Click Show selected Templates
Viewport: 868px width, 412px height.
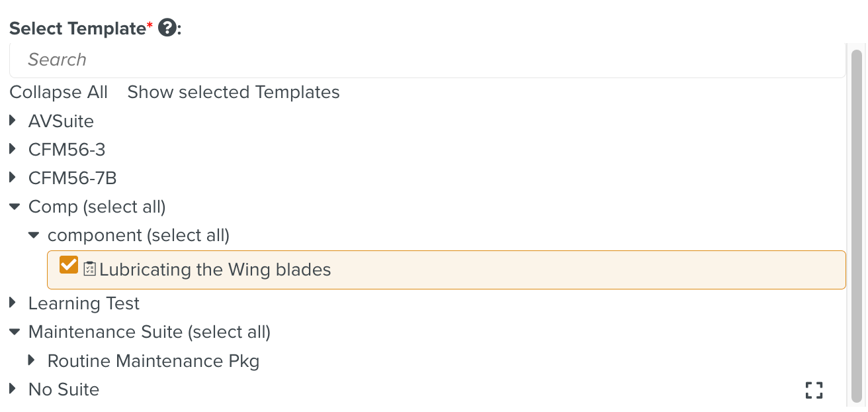(233, 92)
